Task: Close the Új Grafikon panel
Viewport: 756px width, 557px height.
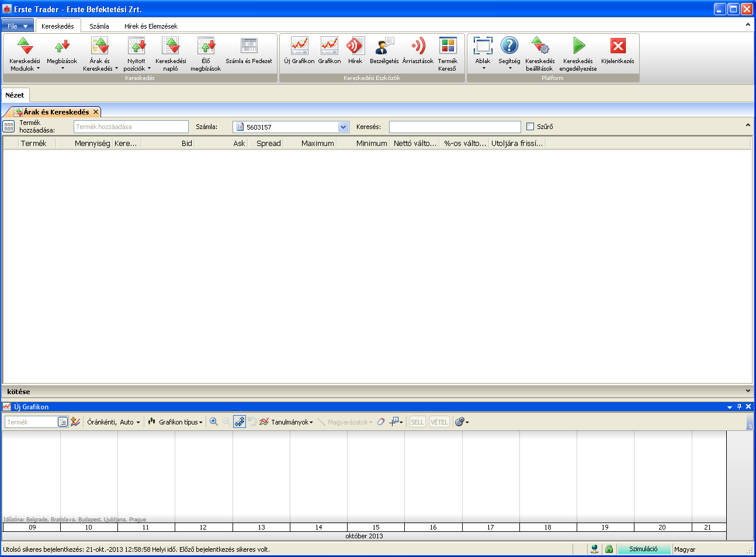Action: pyautogui.click(x=748, y=406)
